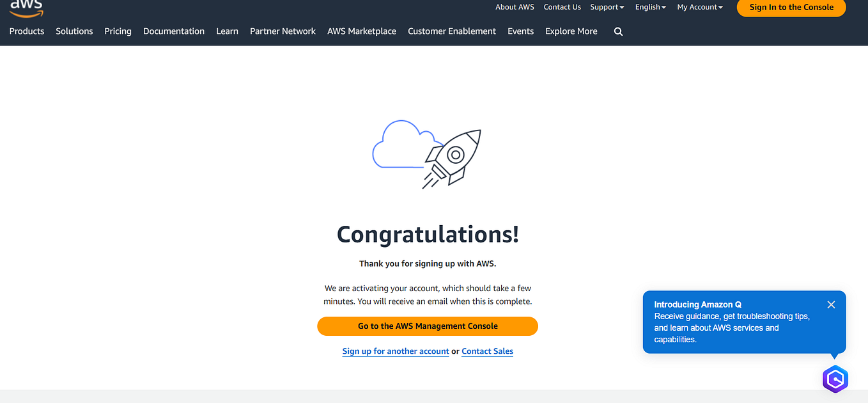Go to the AWS Management Console
The width and height of the screenshot is (868, 403).
tap(427, 326)
